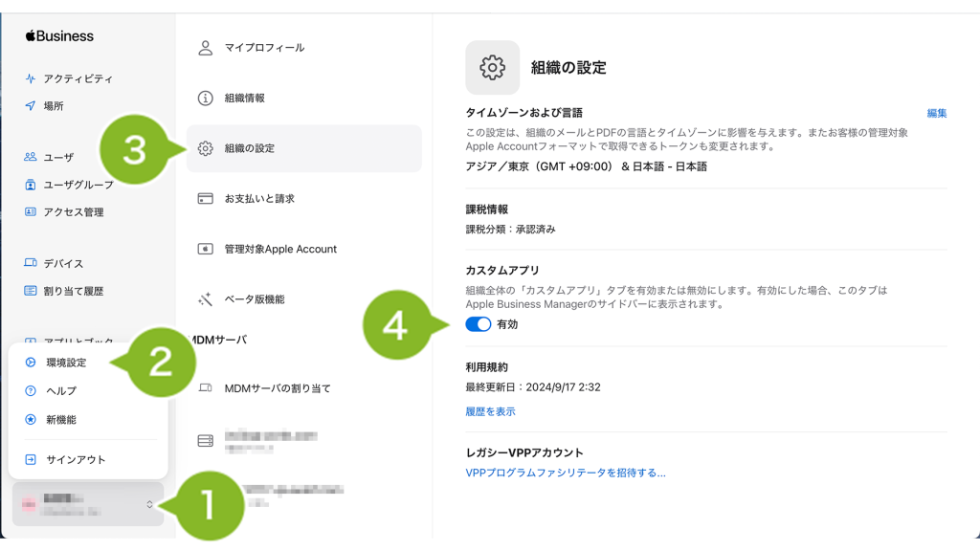Click the カスタムアプリ heading
The width and height of the screenshot is (980, 551).
click(x=502, y=271)
